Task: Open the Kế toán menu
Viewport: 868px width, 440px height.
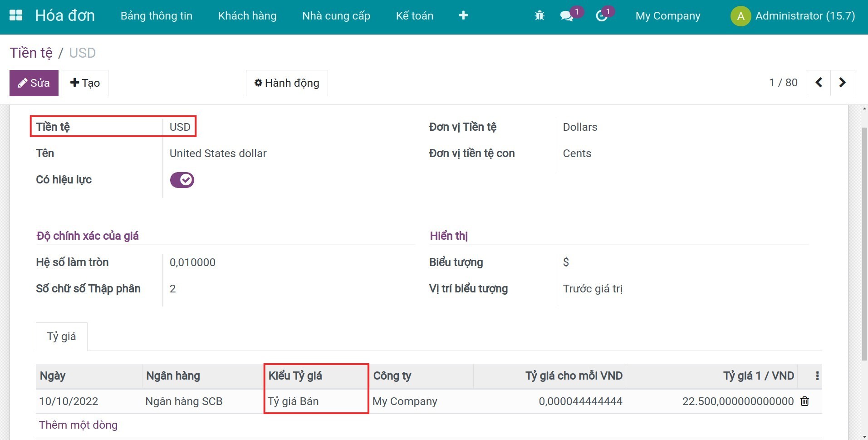Action: 414,15
